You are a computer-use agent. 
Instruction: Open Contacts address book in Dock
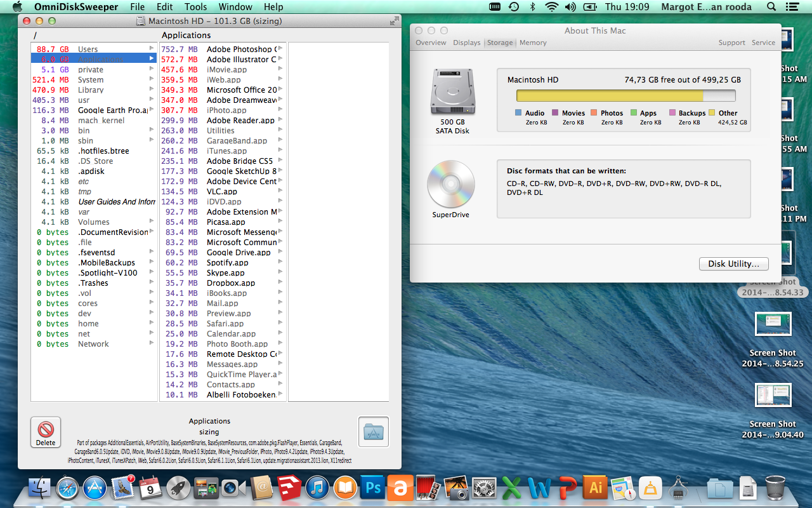coord(261,488)
